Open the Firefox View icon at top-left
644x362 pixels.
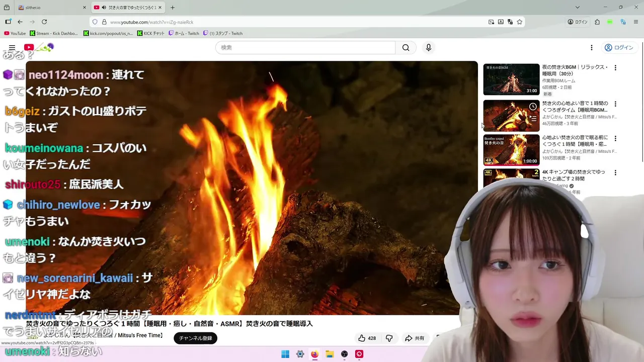pos(7,8)
